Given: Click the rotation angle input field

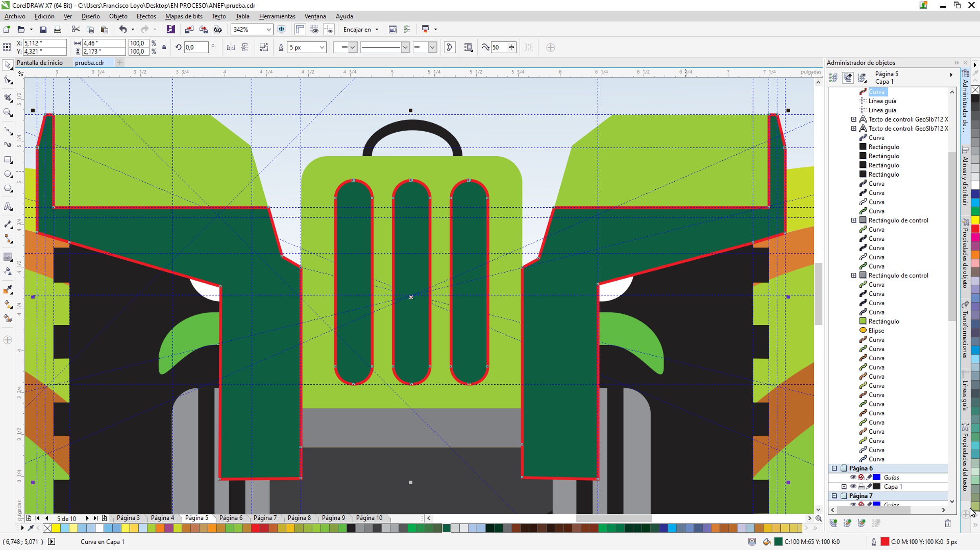Looking at the screenshot, I should pos(196,47).
